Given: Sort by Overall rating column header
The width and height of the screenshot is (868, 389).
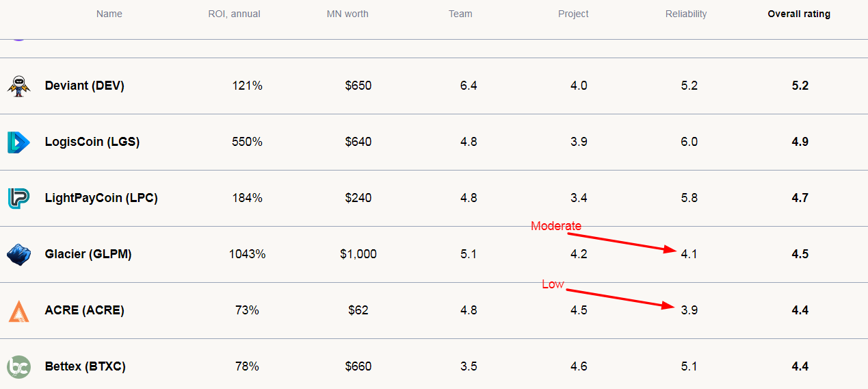Looking at the screenshot, I should (x=799, y=14).
